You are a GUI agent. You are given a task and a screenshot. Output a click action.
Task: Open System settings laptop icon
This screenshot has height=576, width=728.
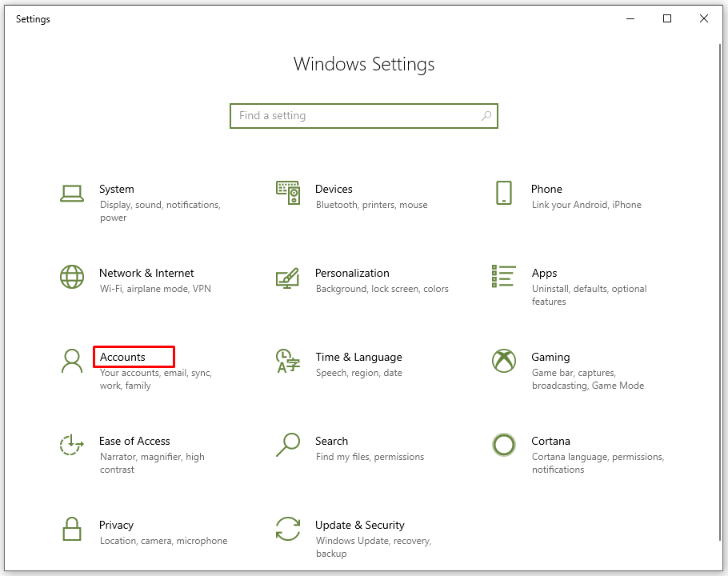pos(72,194)
